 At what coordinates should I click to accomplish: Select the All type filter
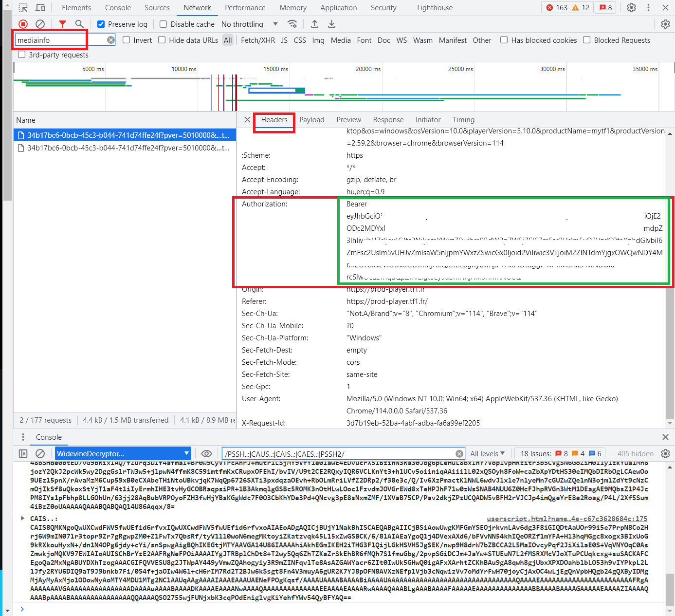click(228, 40)
